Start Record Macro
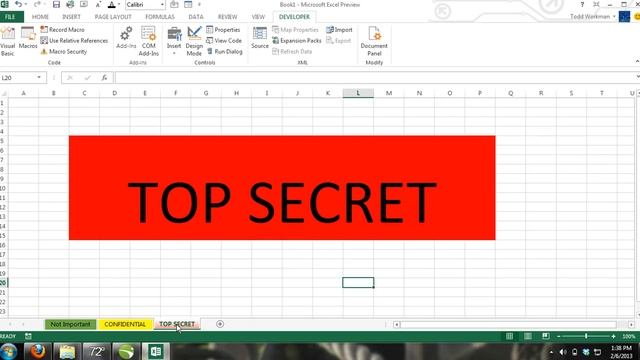640x360 pixels. point(62,30)
